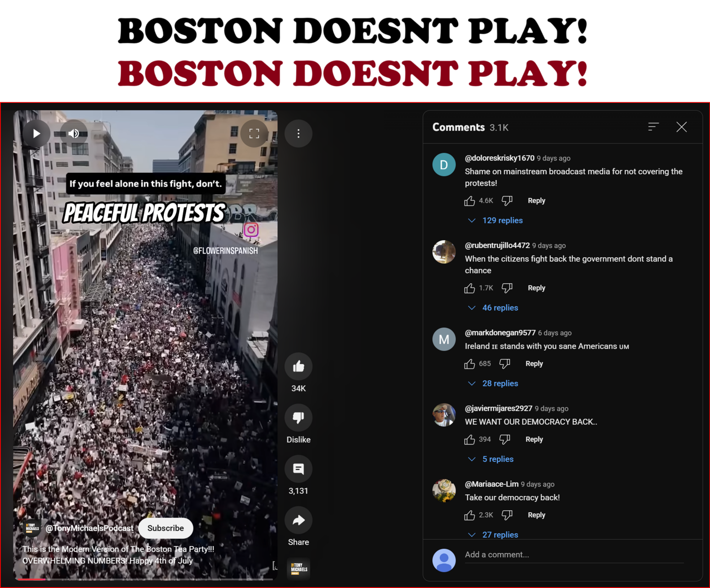710x588 pixels.
Task: Show the 28 replies under markdonegan9577
Action: pyautogui.click(x=493, y=383)
